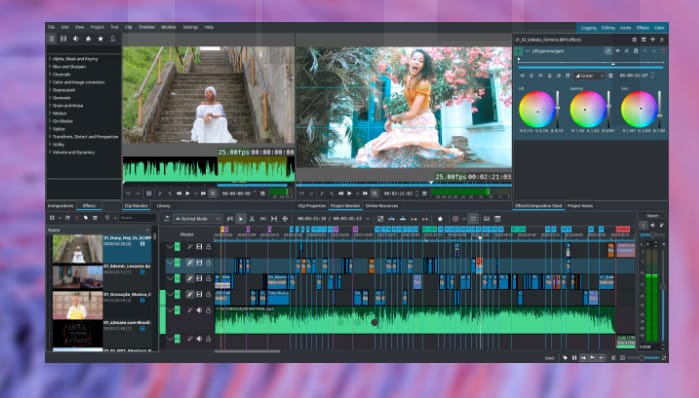Expand Volume and Dynamics category
The width and height of the screenshot is (699, 398).
[49, 152]
